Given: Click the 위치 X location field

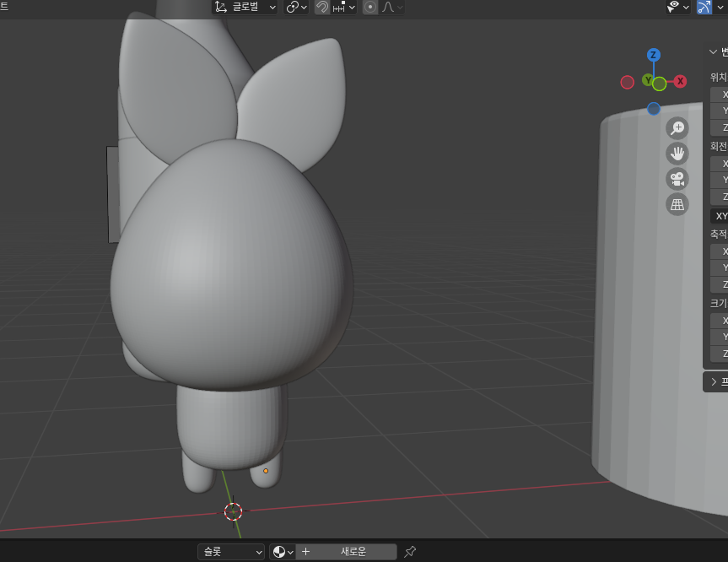Looking at the screenshot, I should pos(720,95).
